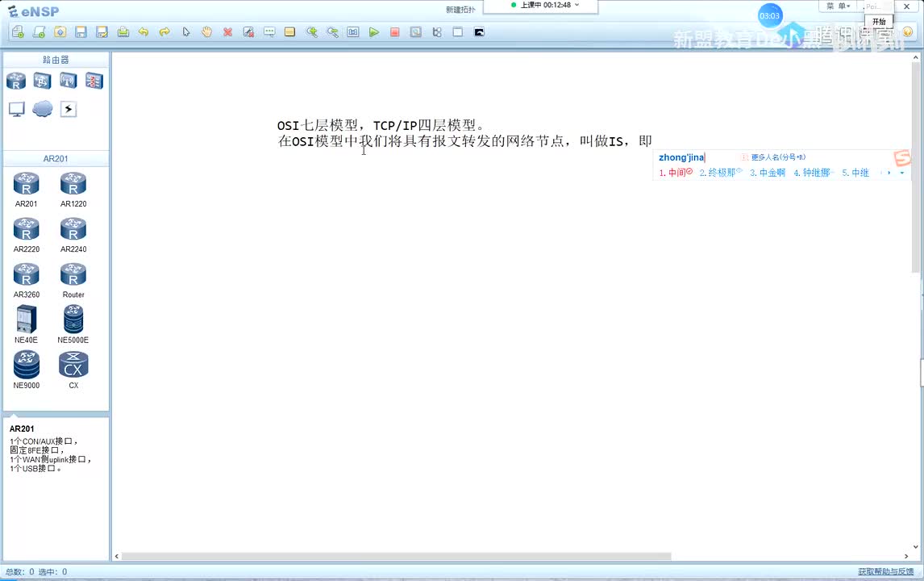Pick the CX router model
Screen dimensions: 924x581
(73, 370)
